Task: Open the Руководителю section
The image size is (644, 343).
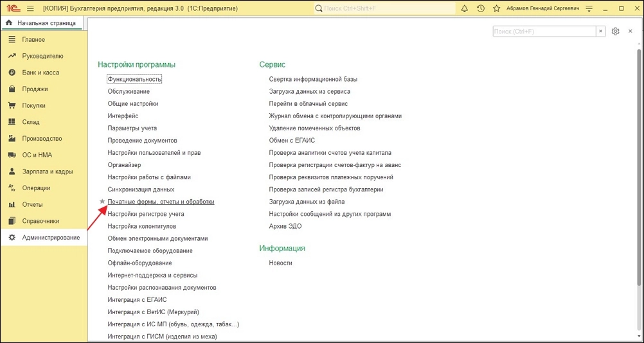Action: click(x=44, y=57)
